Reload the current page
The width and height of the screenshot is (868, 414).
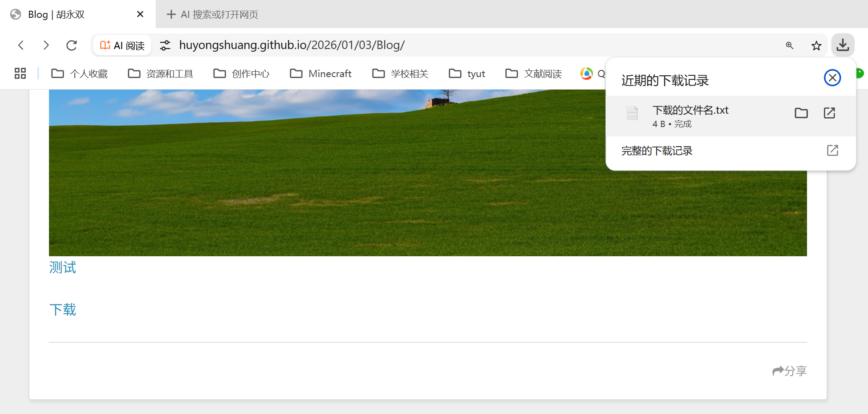tap(72, 45)
